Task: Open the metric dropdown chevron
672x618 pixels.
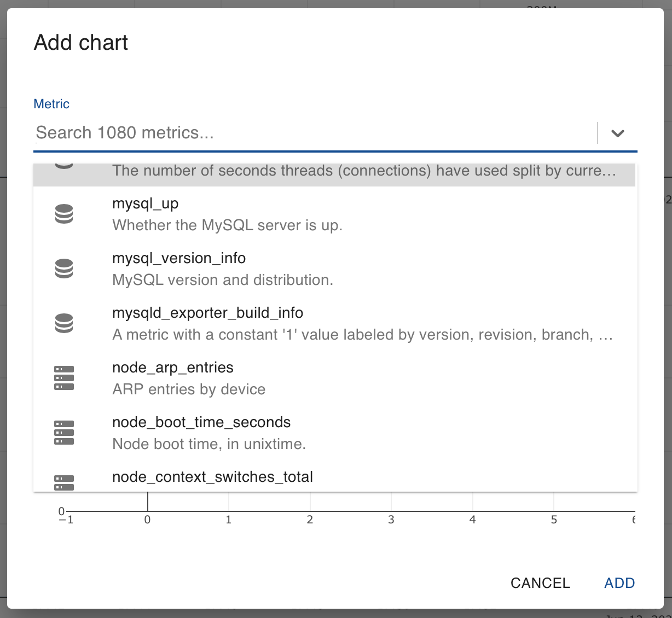Action: pyautogui.click(x=618, y=133)
